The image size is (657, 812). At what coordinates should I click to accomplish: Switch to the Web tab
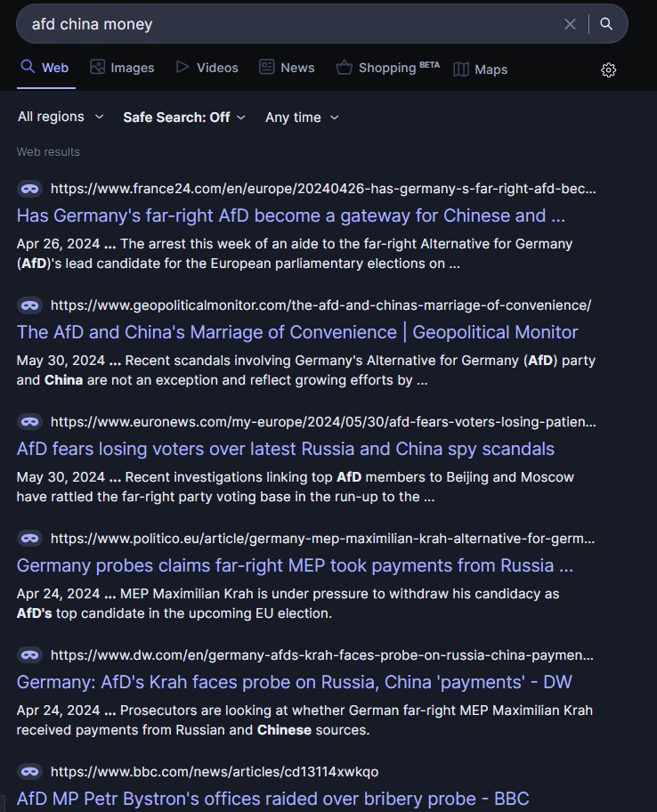coord(45,68)
